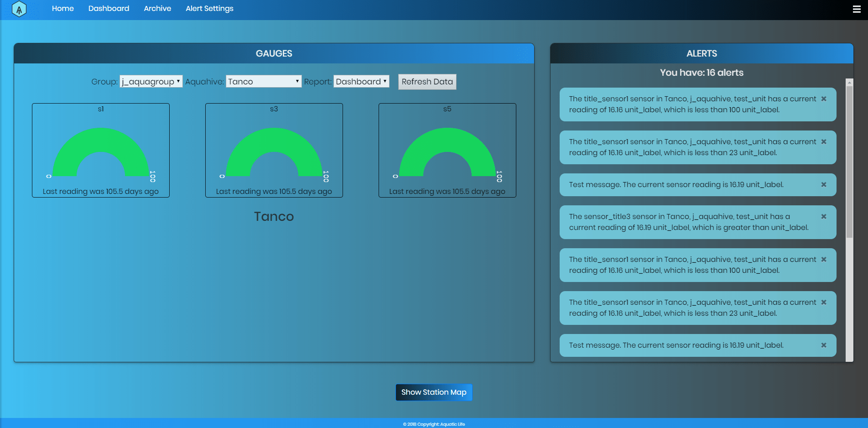Screen dimensions: 868x428
Task: Expand the Group dropdown showing j_aquagroup
Action: (151, 82)
